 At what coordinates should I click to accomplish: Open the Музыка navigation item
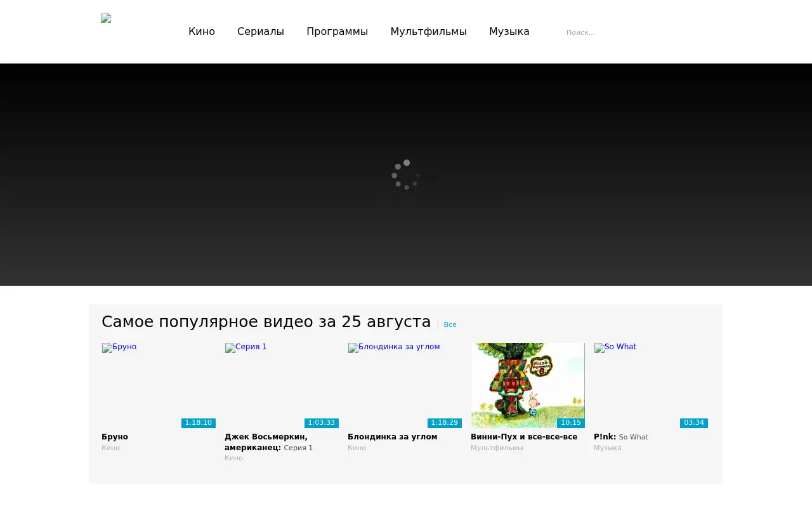(509, 32)
